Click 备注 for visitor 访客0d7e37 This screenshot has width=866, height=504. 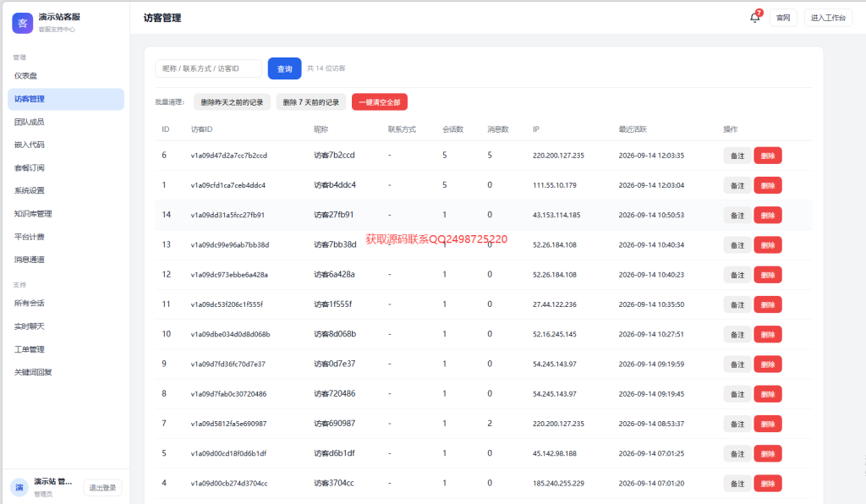point(737,364)
